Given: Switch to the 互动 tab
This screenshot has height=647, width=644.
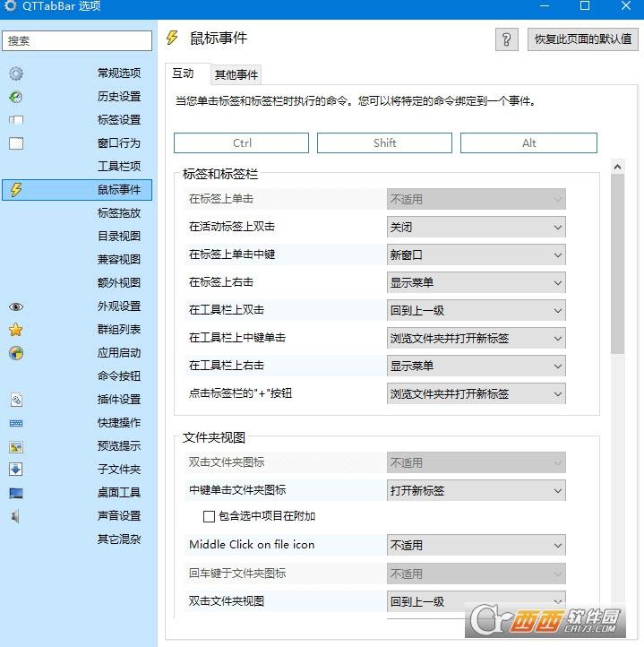Looking at the screenshot, I should 188,73.
